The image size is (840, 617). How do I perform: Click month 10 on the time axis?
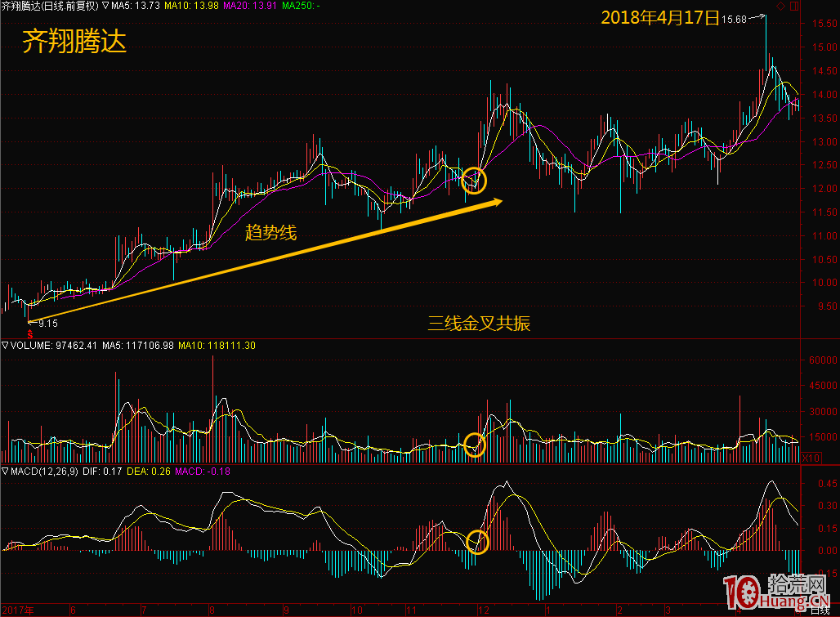[x=357, y=610]
